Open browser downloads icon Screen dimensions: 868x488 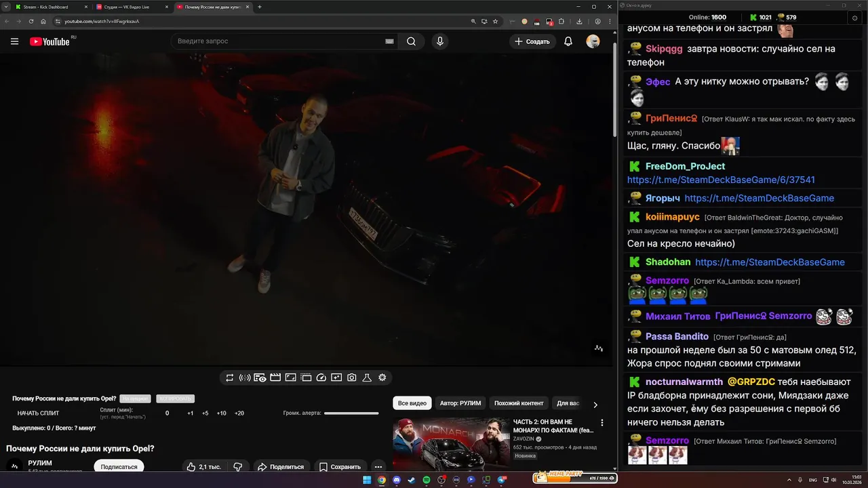[x=579, y=21]
